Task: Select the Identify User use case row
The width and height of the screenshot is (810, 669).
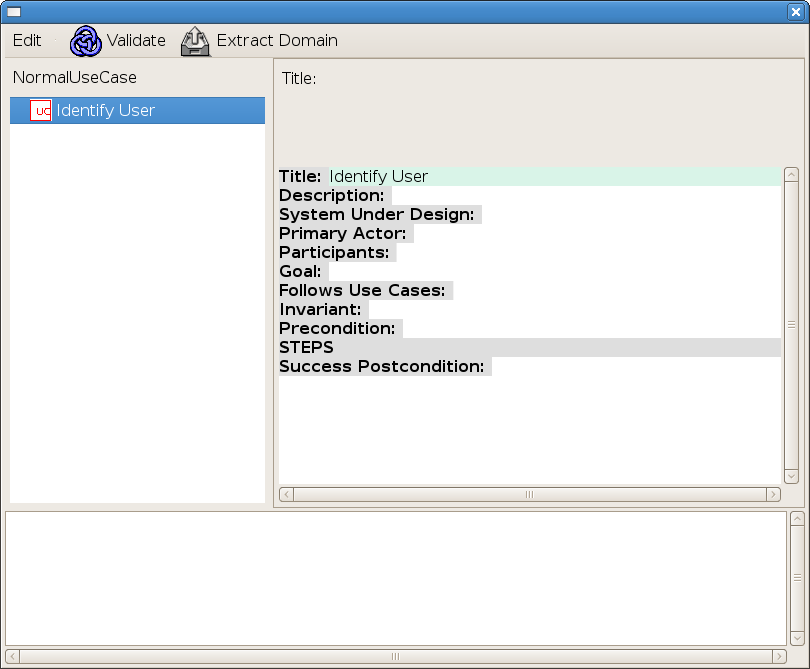Action: coord(137,110)
